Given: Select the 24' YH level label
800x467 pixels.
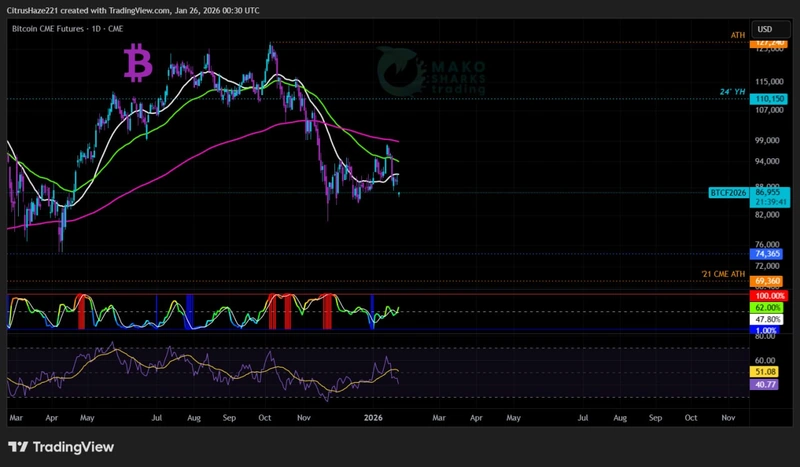Looking at the screenshot, I should [x=733, y=92].
